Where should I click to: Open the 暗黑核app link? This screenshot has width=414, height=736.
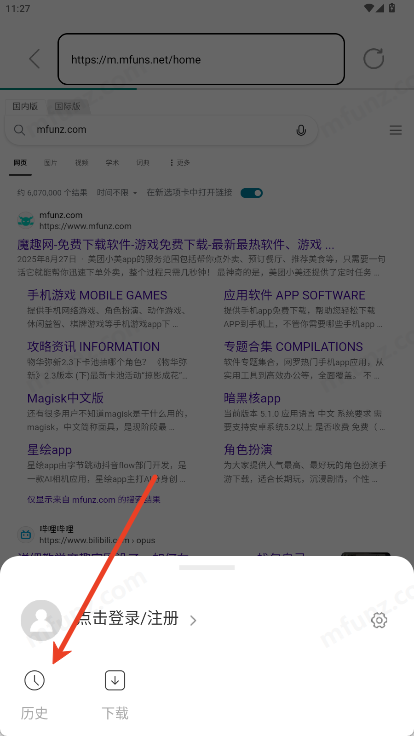252,398
